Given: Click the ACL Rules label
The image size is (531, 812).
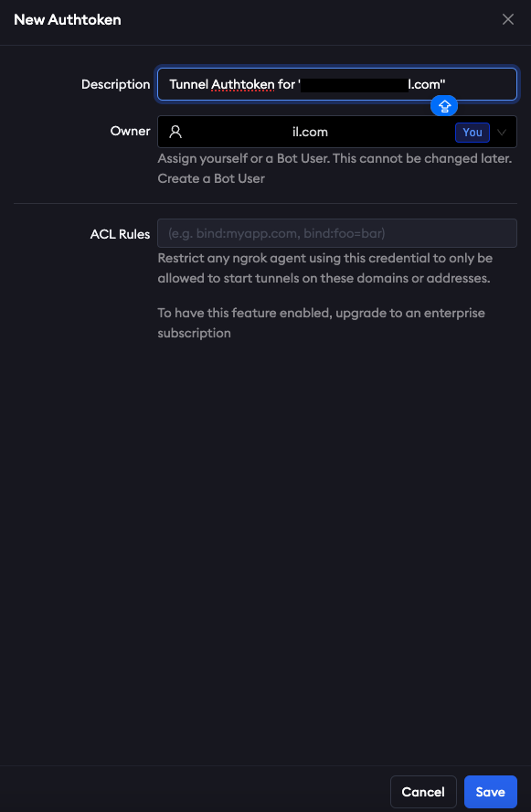Looking at the screenshot, I should (120, 234).
